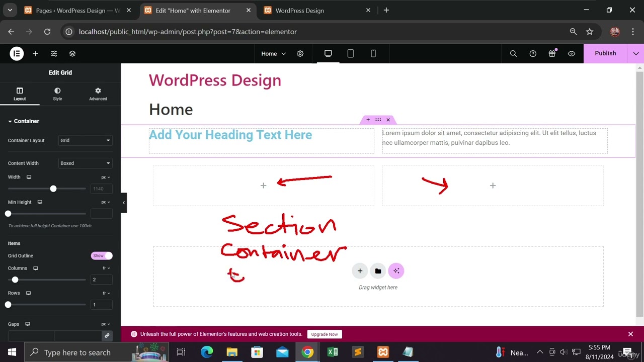Viewport: 644px width, 362px height.
Task: Click the Upgrade Now button
Action: [325, 334]
